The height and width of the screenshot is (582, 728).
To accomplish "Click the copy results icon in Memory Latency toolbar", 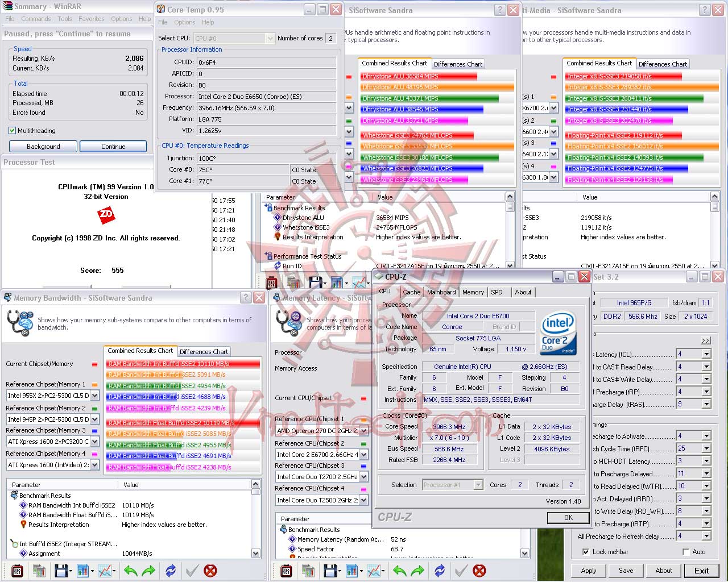I will coord(308,570).
